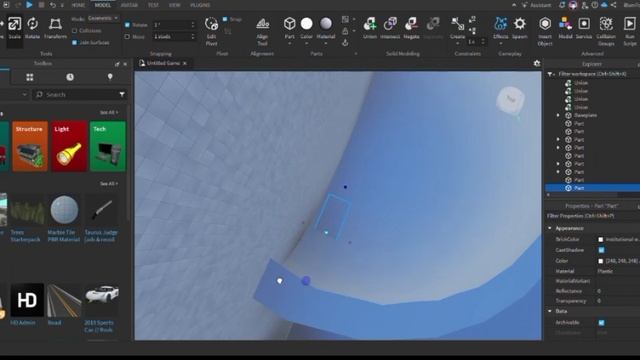The height and width of the screenshot is (360, 640).
Task: Open the Align Tool
Action: point(262,31)
